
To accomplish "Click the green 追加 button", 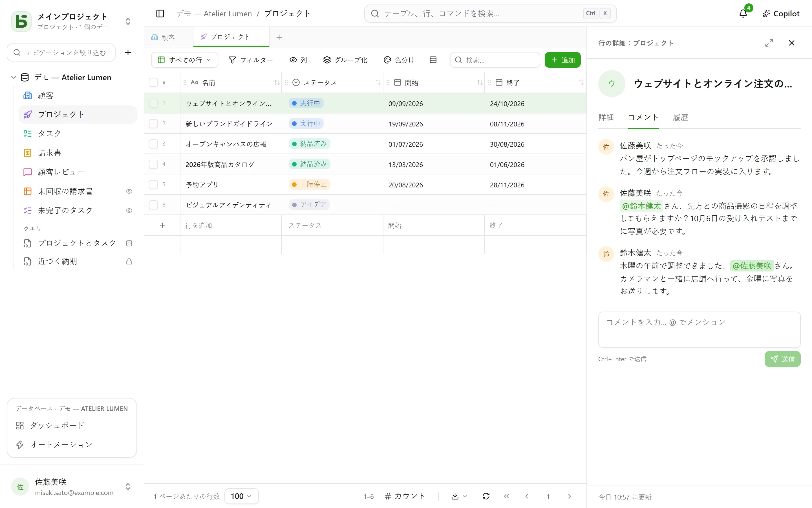I will (563, 60).
